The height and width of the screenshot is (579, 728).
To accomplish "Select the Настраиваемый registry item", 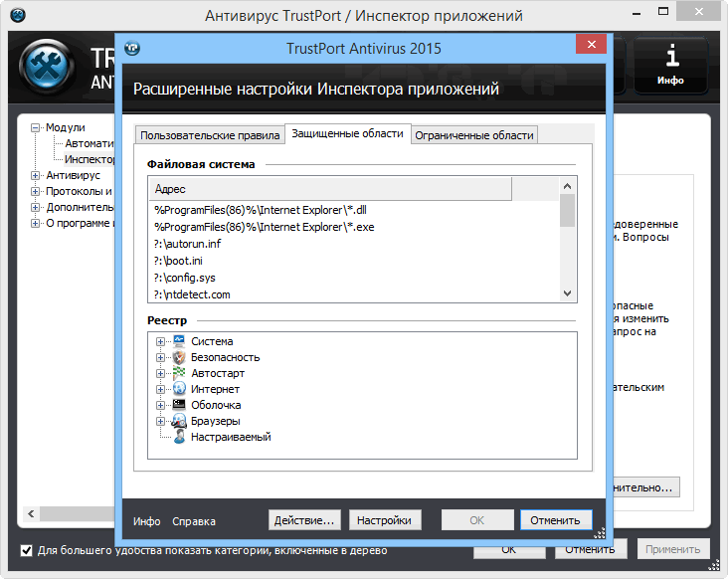I will [231, 437].
